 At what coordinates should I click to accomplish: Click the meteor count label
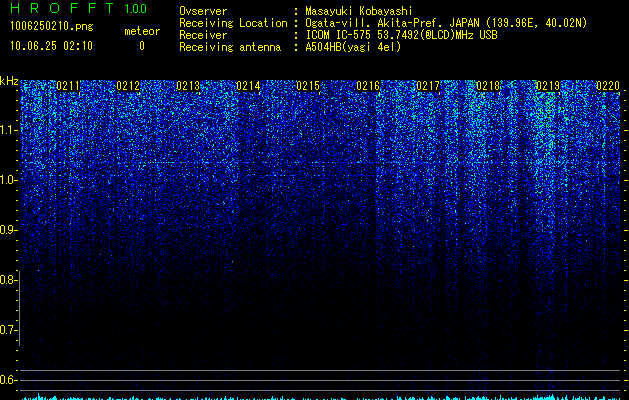142,31
